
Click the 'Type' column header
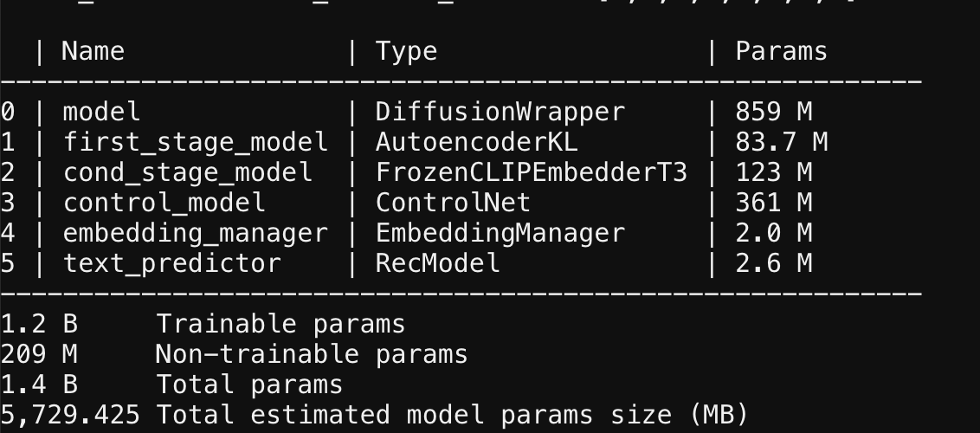406,52
